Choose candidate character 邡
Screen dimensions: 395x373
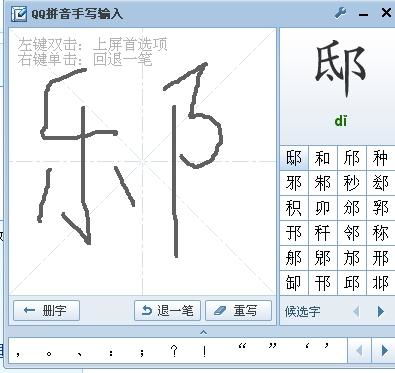352,258
